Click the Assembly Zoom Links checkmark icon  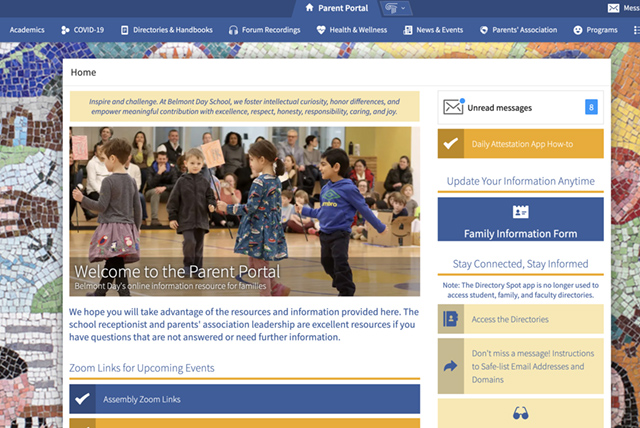click(83, 400)
